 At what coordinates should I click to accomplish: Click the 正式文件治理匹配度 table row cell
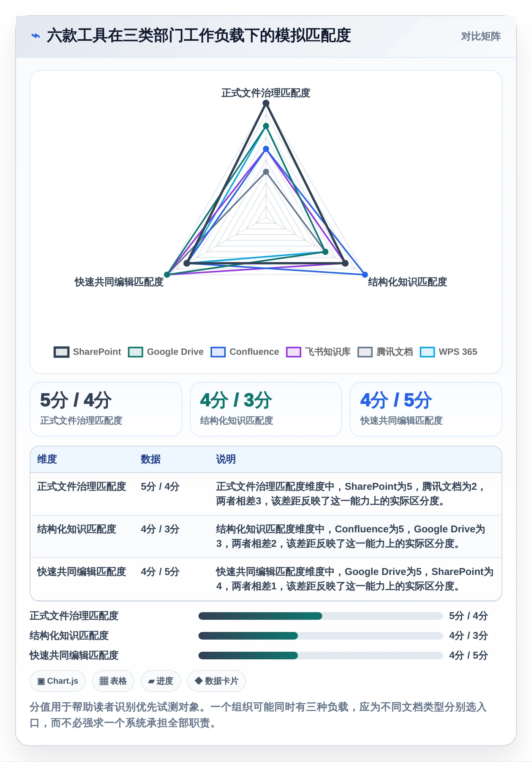click(82, 487)
